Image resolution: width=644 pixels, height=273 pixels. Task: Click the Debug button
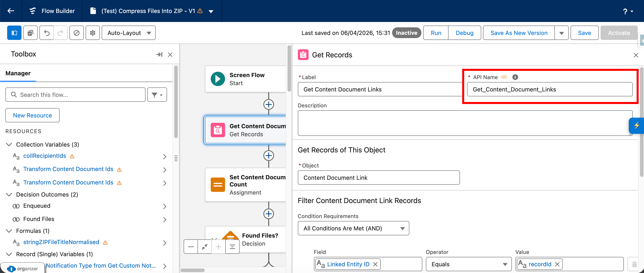coord(464,33)
